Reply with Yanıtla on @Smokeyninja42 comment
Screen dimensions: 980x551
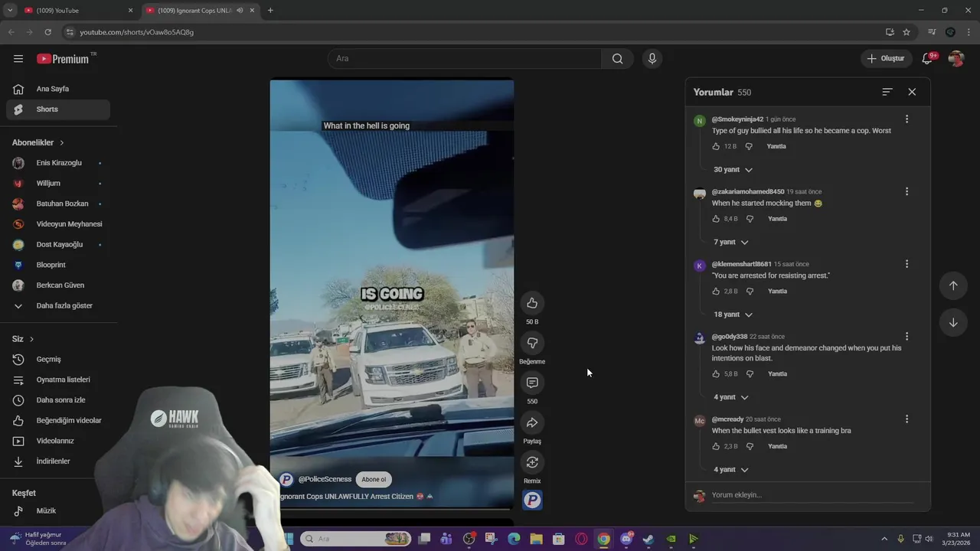click(776, 146)
